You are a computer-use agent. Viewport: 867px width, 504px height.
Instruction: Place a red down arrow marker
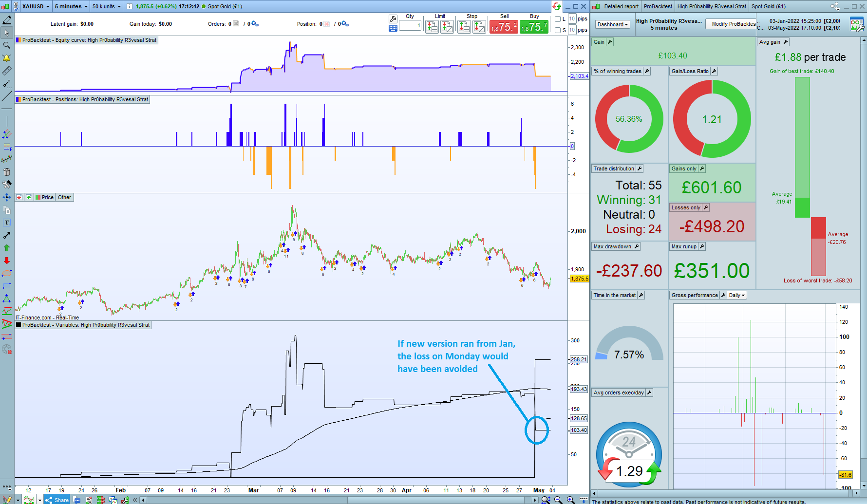pos(7,261)
